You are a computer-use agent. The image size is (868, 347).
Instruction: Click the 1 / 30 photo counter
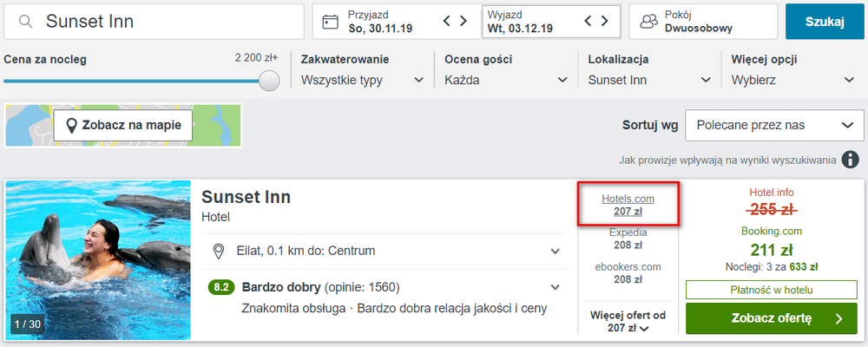click(27, 324)
